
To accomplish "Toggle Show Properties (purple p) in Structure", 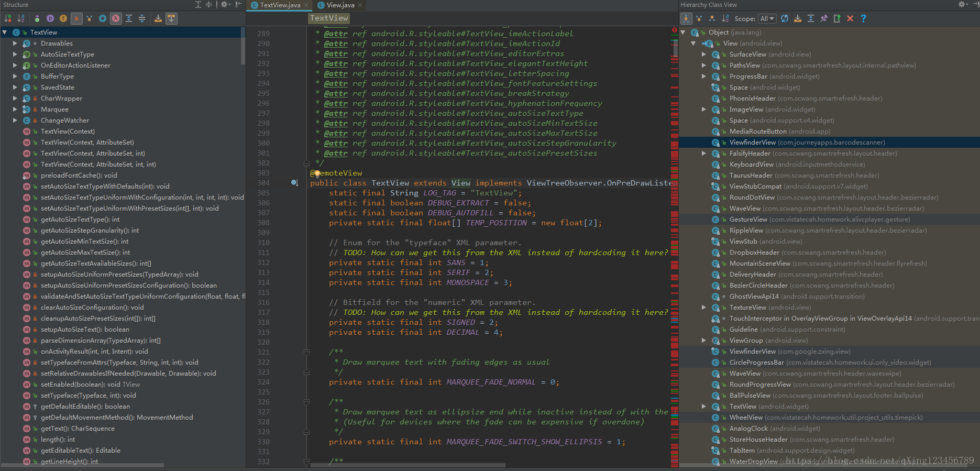I will (x=50, y=18).
